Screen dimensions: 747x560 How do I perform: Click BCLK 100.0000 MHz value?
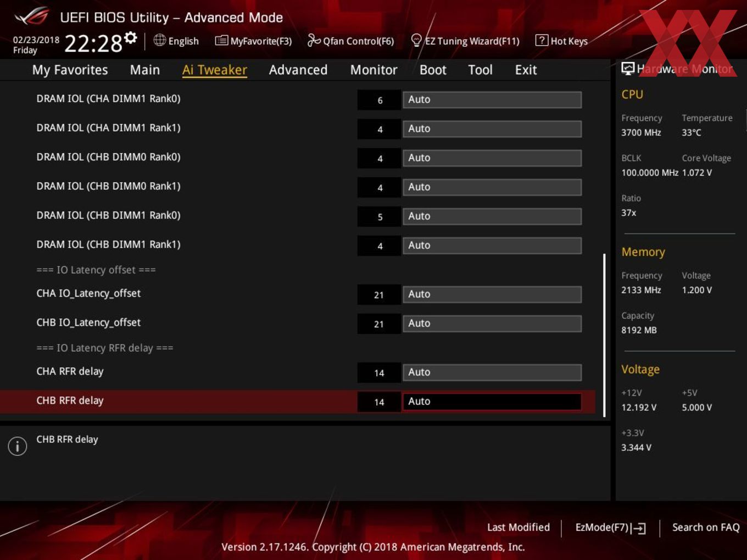(650, 172)
